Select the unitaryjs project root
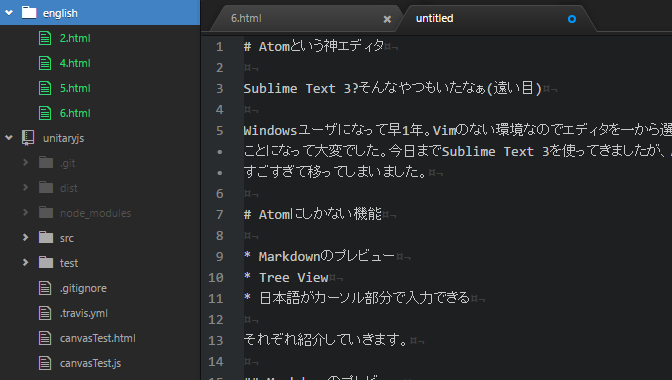The width and height of the screenshot is (672, 380). [x=63, y=138]
